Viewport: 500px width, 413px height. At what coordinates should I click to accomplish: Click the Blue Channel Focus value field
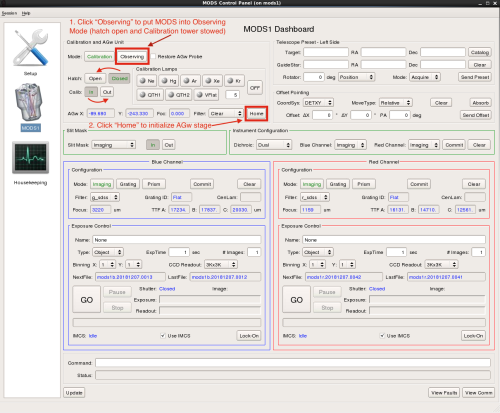pos(101,210)
